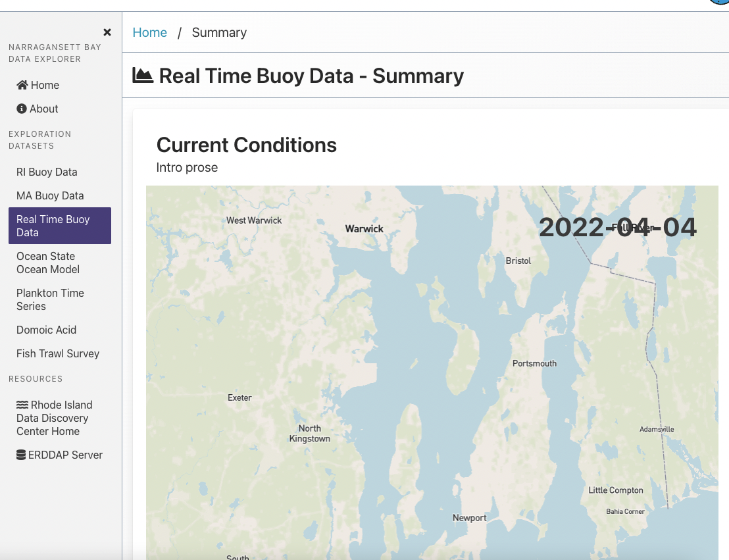Open the ERDDAP Server link
The height and width of the screenshot is (560, 729).
[x=65, y=455]
